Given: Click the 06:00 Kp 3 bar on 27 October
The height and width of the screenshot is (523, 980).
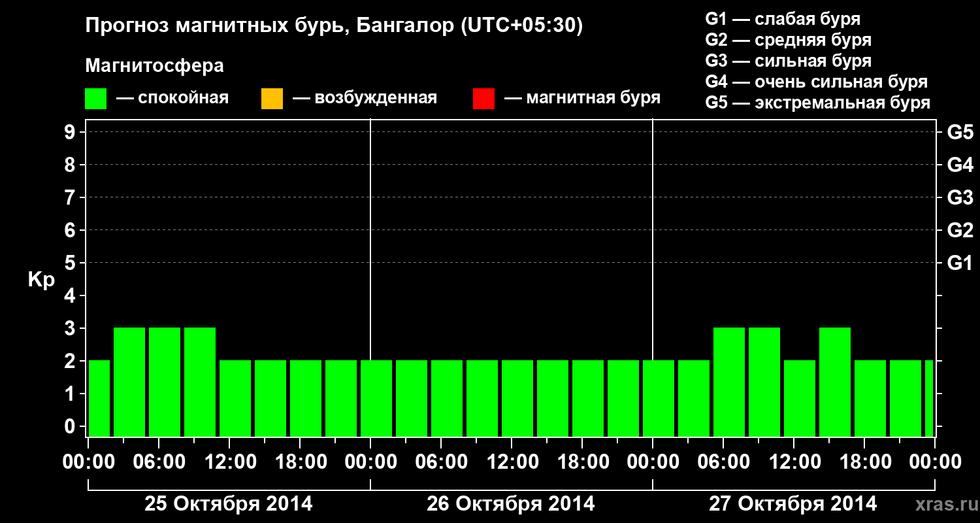Looking at the screenshot, I should [x=729, y=382].
